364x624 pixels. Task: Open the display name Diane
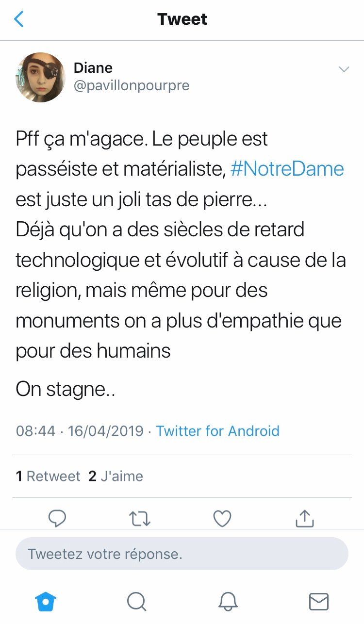click(93, 68)
